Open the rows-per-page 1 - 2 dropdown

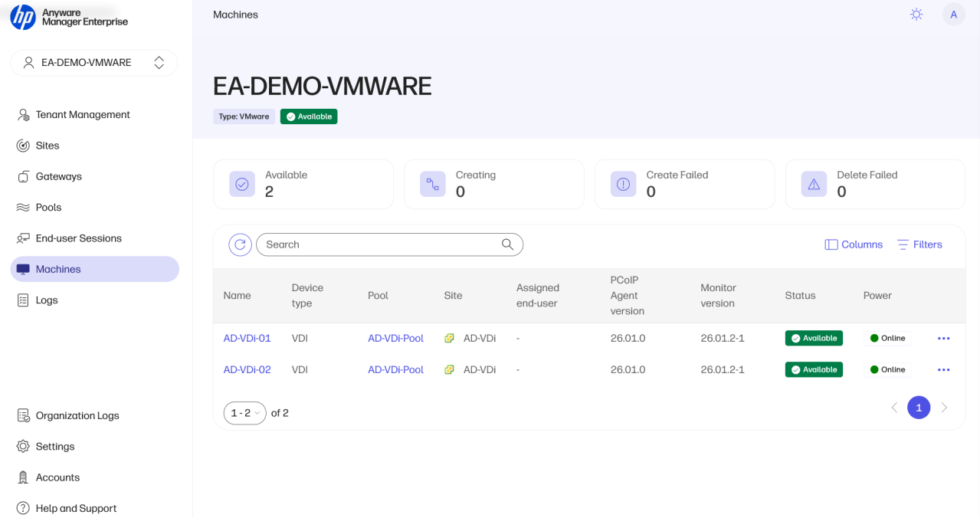(245, 413)
